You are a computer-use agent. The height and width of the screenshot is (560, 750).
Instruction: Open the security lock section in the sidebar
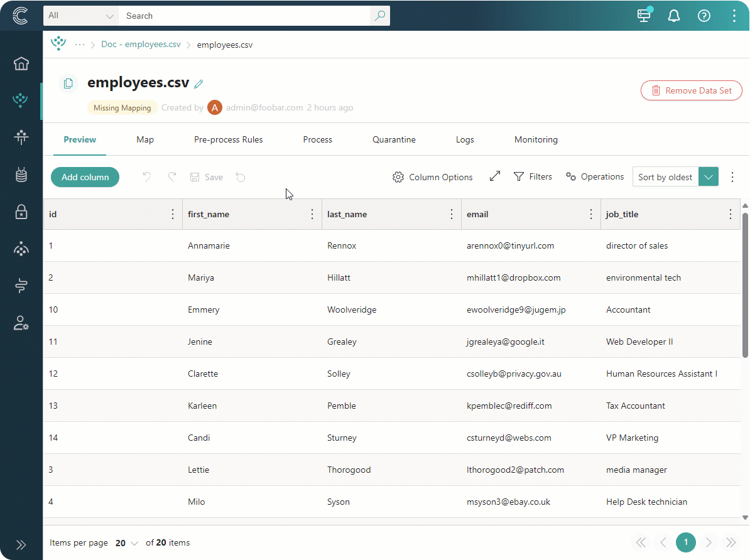click(21, 212)
